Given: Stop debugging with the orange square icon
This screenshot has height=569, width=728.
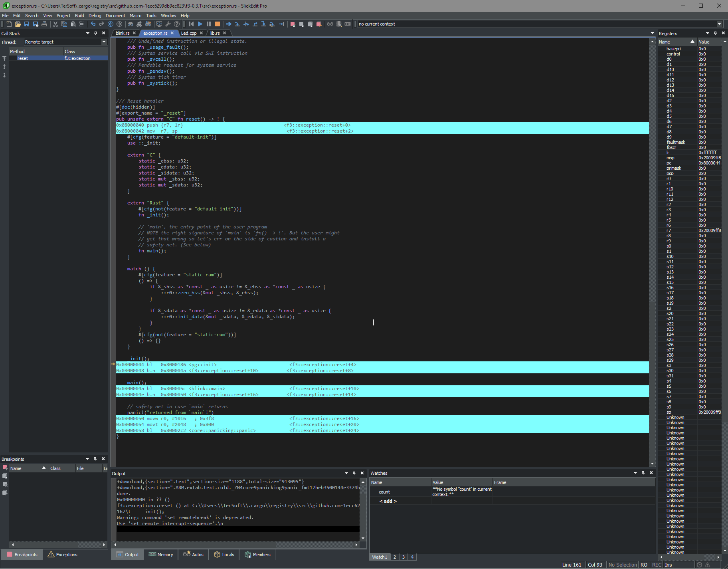Looking at the screenshot, I should pyautogui.click(x=218, y=24).
